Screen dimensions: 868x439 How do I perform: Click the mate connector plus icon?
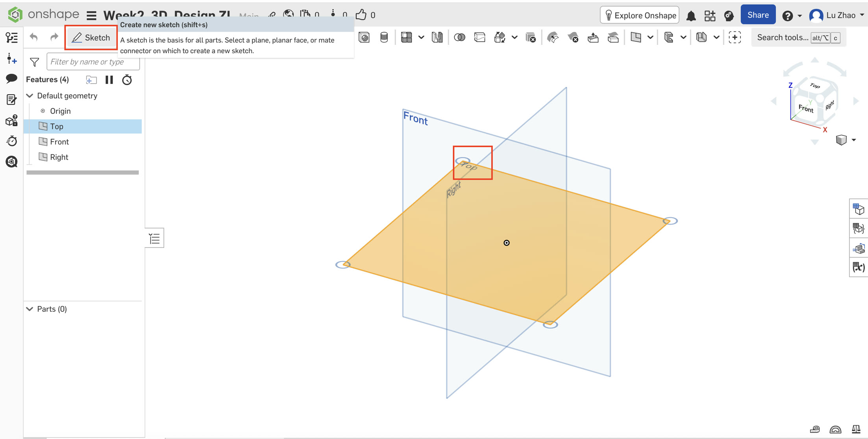pyautogui.click(x=735, y=37)
